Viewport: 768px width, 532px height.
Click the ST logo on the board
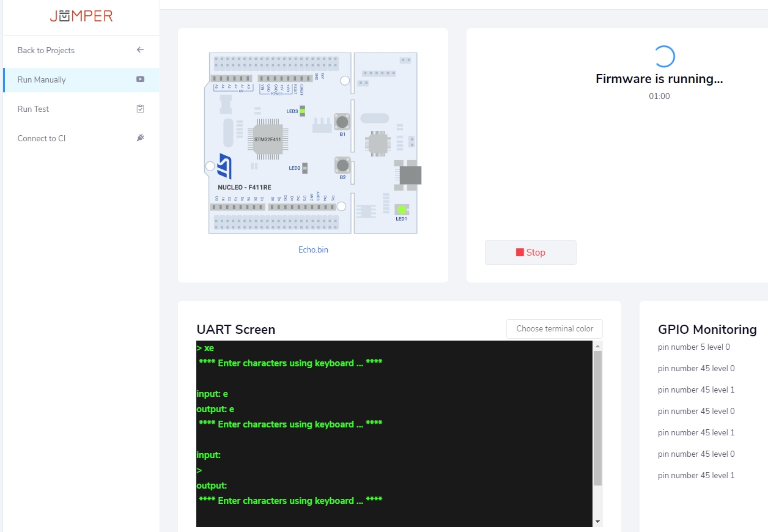point(224,168)
